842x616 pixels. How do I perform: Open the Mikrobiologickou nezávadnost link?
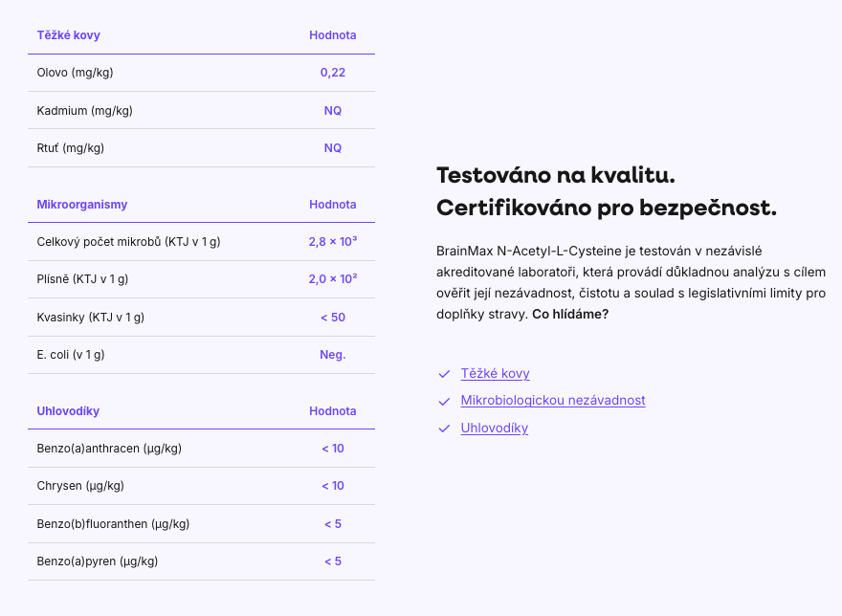click(x=552, y=401)
